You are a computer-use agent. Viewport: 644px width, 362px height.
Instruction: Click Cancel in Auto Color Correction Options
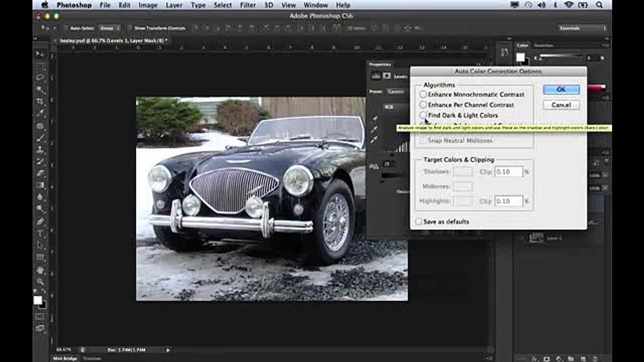561,105
